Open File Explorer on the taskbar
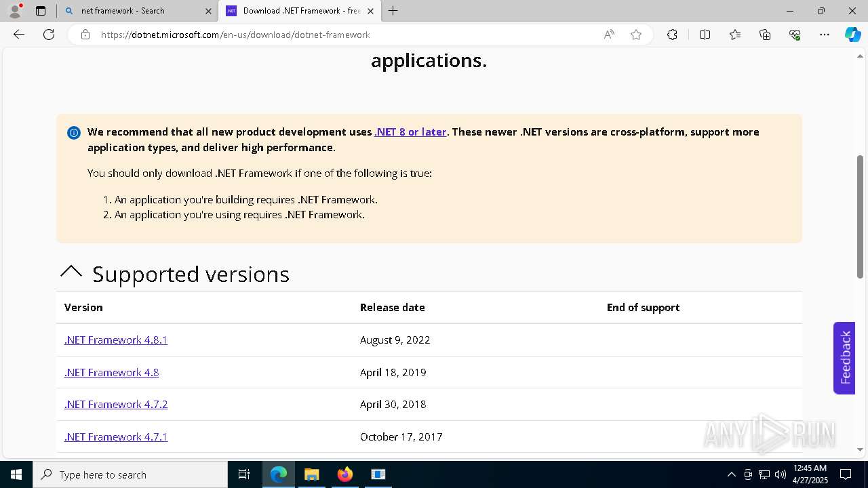 (311, 474)
